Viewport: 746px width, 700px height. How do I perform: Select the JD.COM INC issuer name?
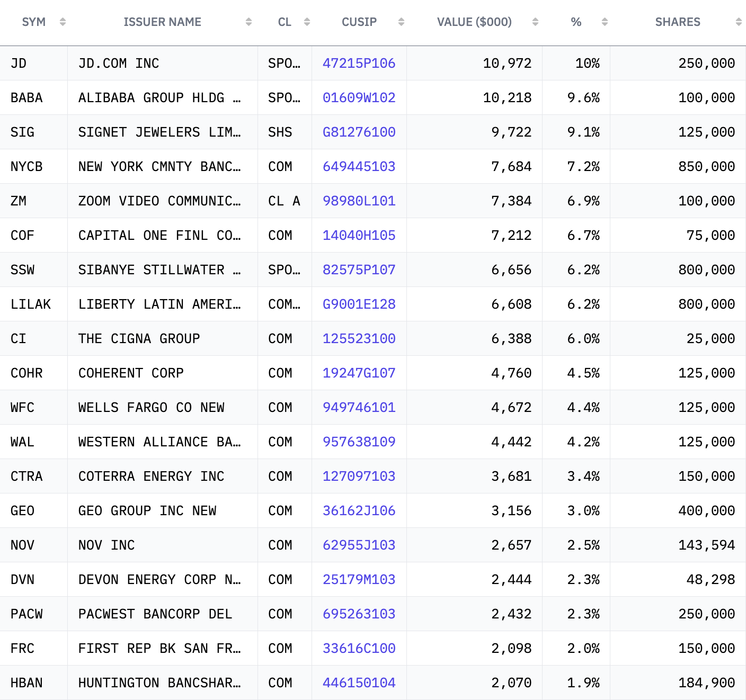tap(119, 63)
